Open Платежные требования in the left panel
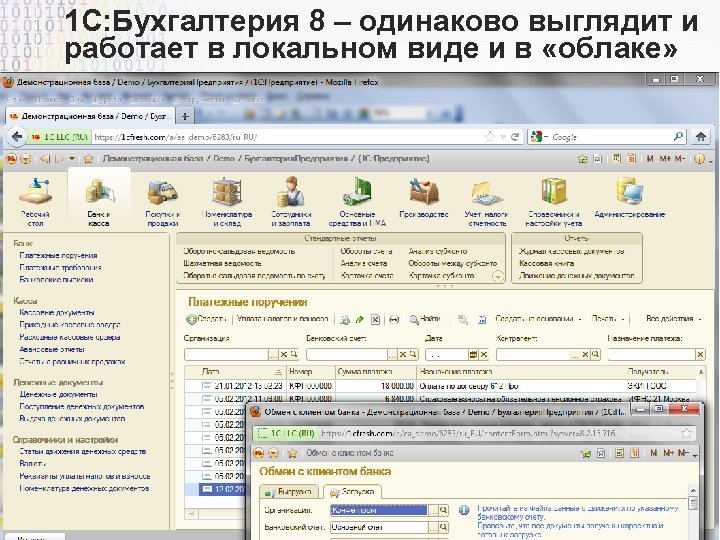 [60, 267]
